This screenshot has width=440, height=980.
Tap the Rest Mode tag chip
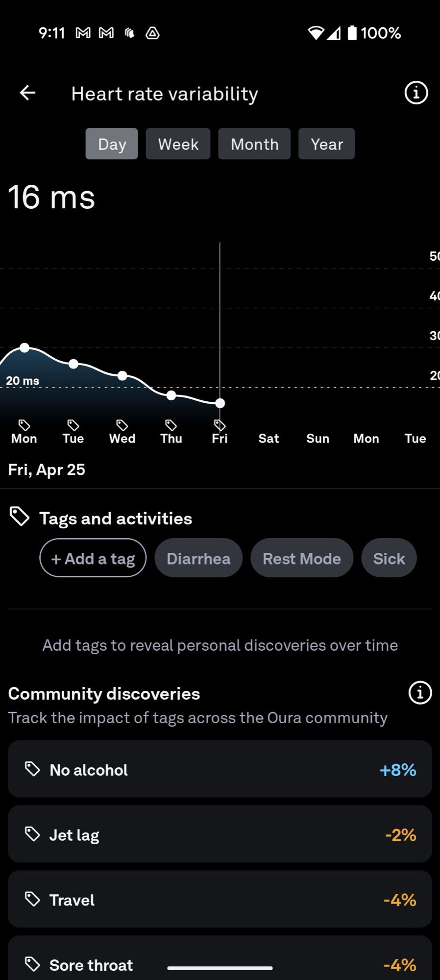pyautogui.click(x=302, y=559)
